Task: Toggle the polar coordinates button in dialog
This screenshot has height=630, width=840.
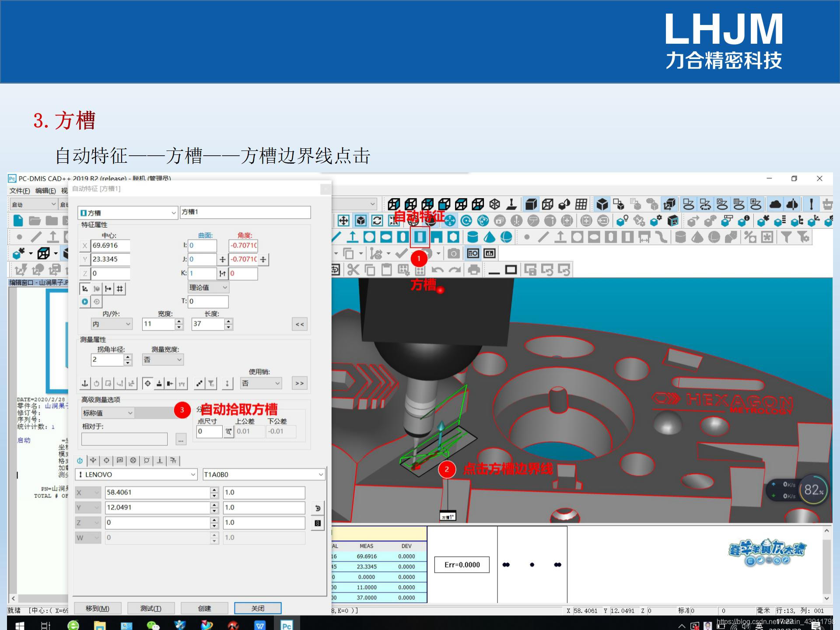Action: coord(85,288)
